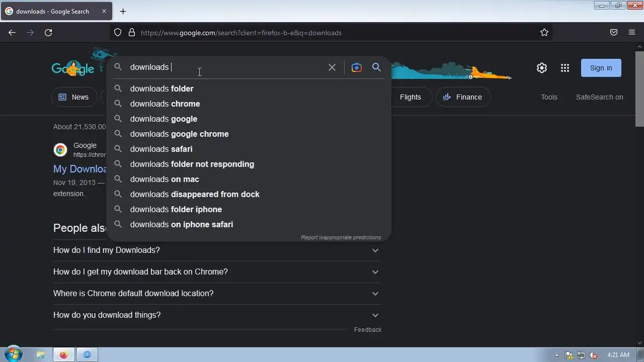Click the blue round taskbar app icon
644x362 pixels.
tap(87, 354)
